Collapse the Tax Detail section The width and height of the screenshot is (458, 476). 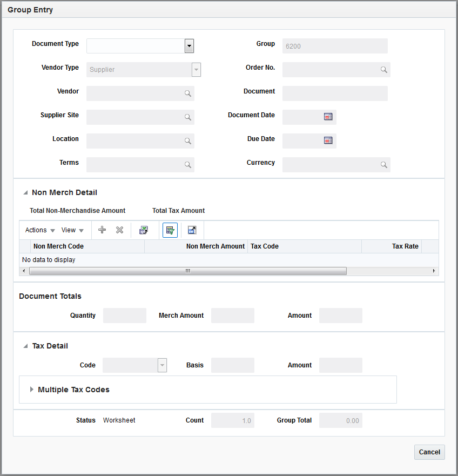(25, 346)
